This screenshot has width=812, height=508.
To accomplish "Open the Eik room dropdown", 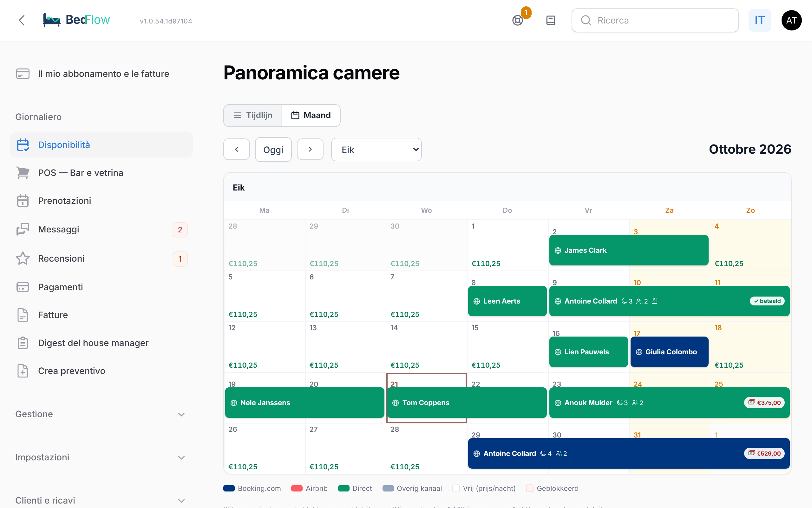I will [376, 150].
